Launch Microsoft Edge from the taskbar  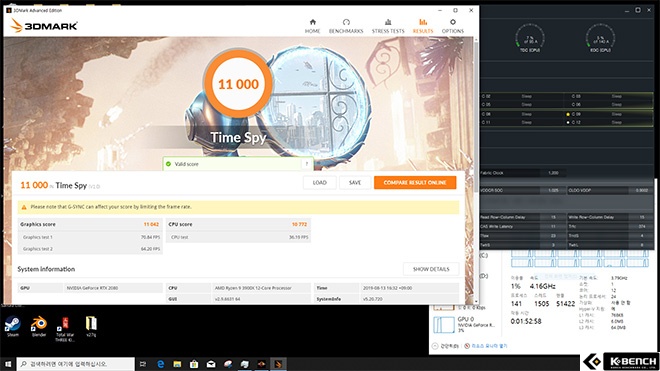[160, 364]
